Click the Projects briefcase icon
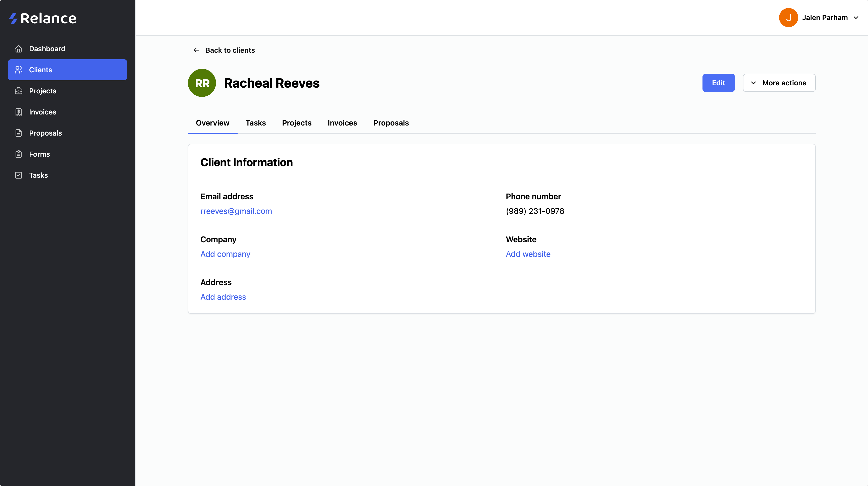868x486 pixels. (19, 91)
